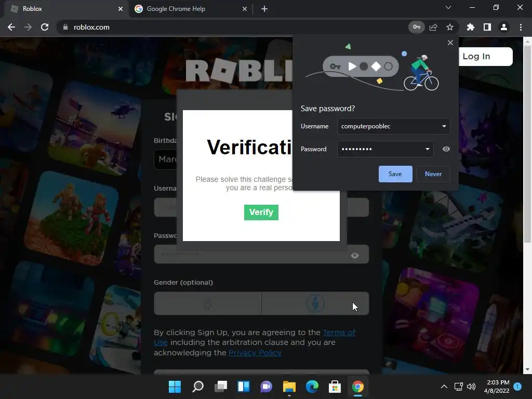Open the Windows Start menu
Screen dimensions: 532x399
(x=175, y=387)
